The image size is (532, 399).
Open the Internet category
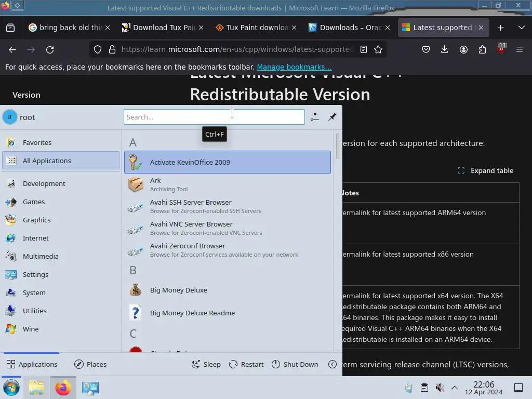61,238
